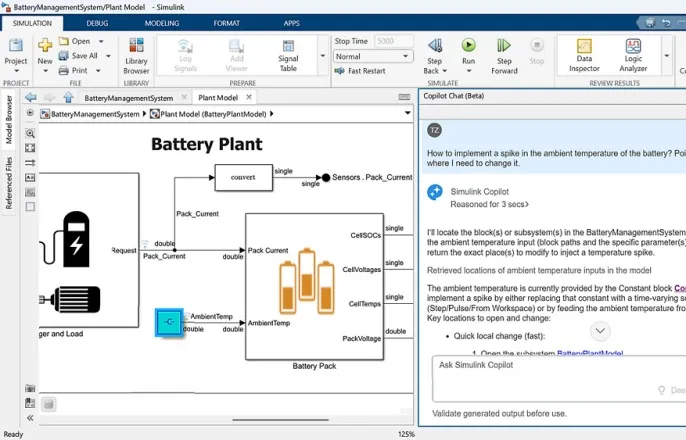
Task: Expand the Step Back dropdown arrow
Action: [x=445, y=71]
